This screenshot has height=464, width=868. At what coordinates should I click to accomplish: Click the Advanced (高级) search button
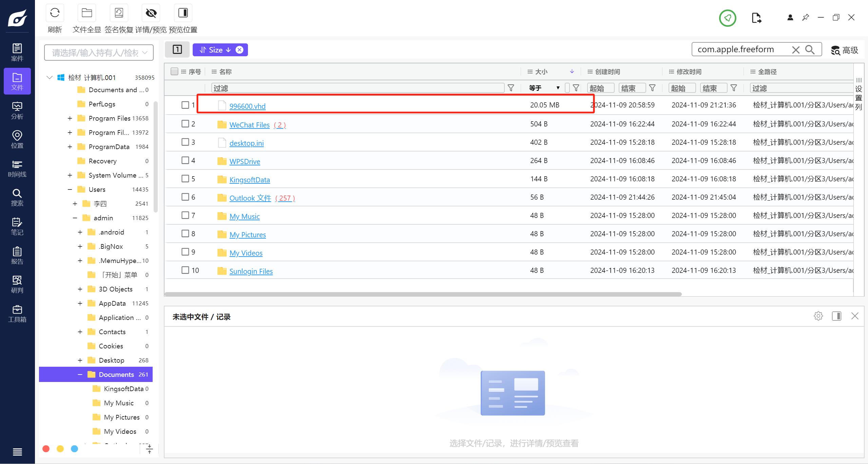pyautogui.click(x=844, y=50)
